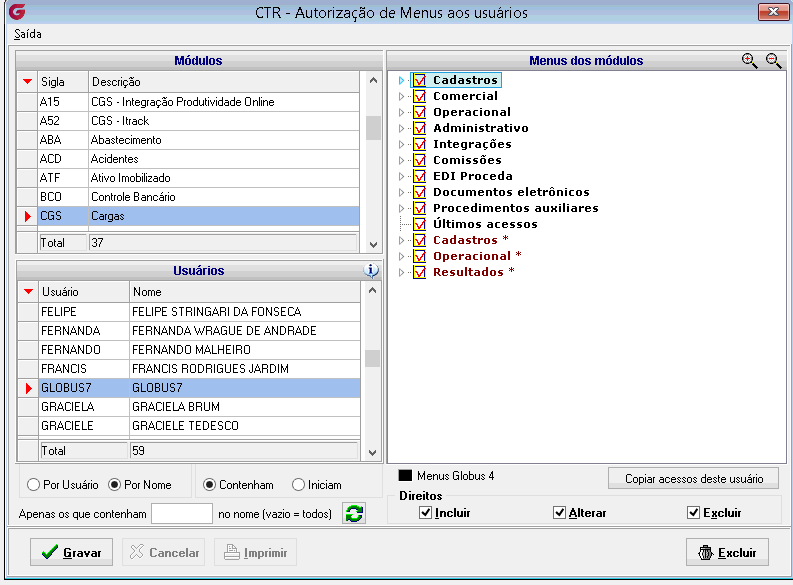Viewport: 793px width, 585px height.
Task: Click the bottom-right Excluir button
Action: pyautogui.click(x=727, y=552)
